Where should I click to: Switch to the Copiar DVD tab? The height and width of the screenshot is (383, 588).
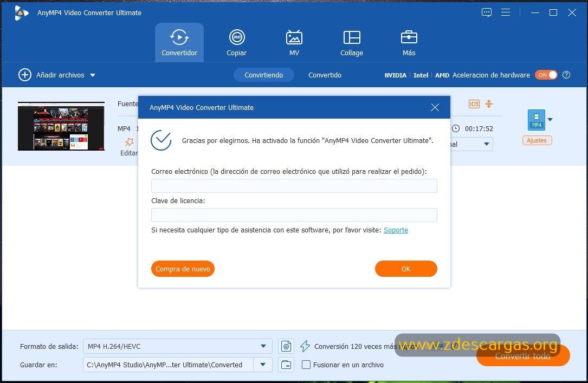point(237,42)
